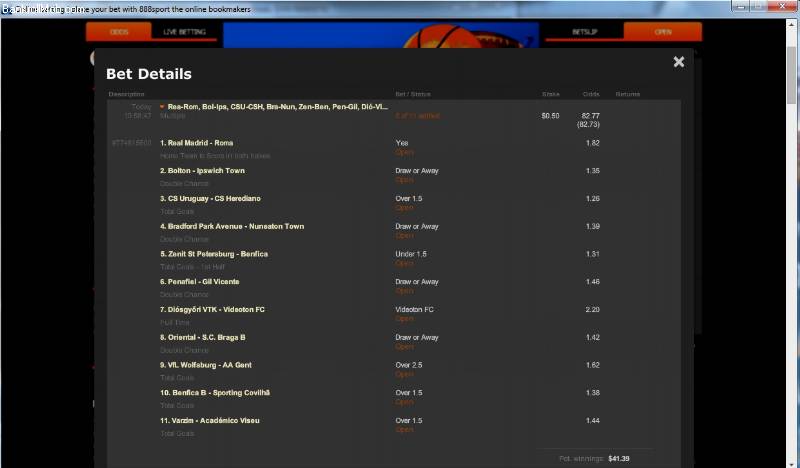Viewport: 800px width, 468px height.
Task: Click 'Home Team to Score in both halves' market
Action: click(215, 156)
